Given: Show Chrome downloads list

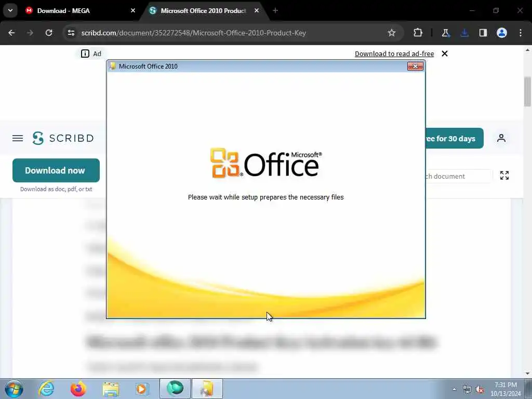Looking at the screenshot, I should click(x=464, y=33).
